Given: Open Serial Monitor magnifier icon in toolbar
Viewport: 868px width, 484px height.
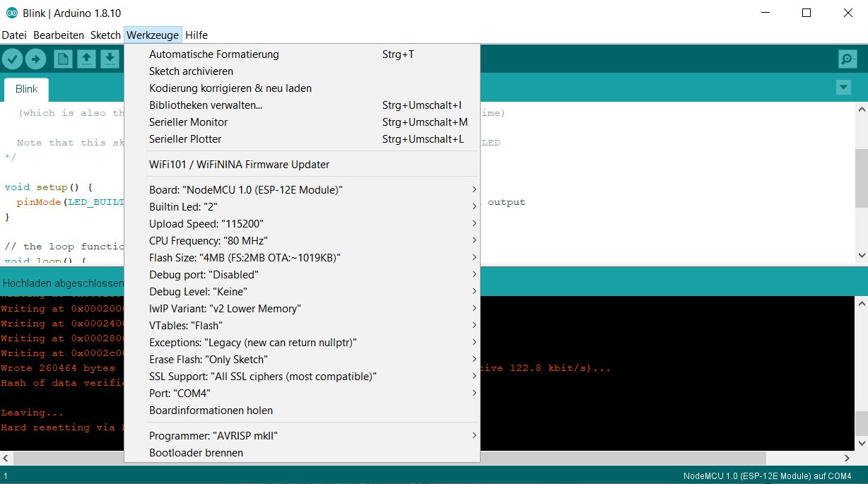Looking at the screenshot, I should click(x=847, y=59).
